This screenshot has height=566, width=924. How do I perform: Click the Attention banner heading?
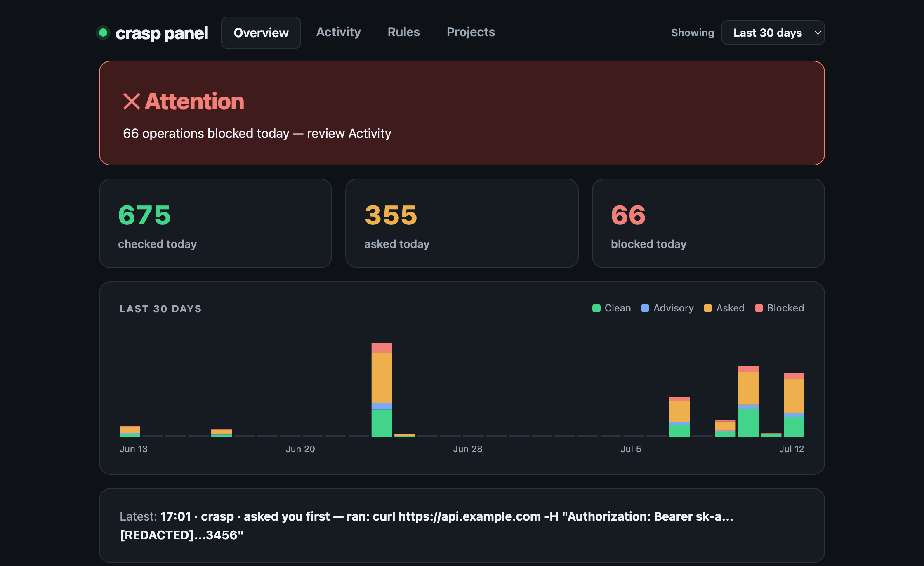(x=194, y=101)
